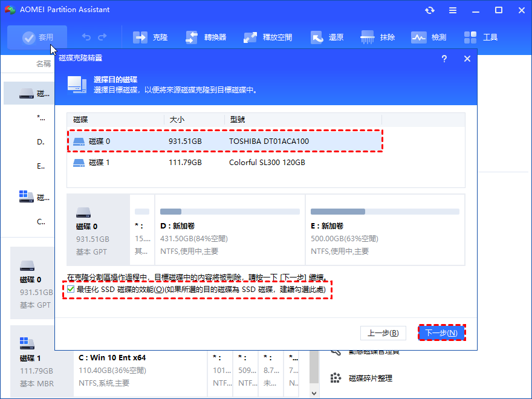Image resolution: width=532 pixels, height=399 pixels.
Task: Click disk icon of 磁碟 0 list row
Action: point(79,141)
